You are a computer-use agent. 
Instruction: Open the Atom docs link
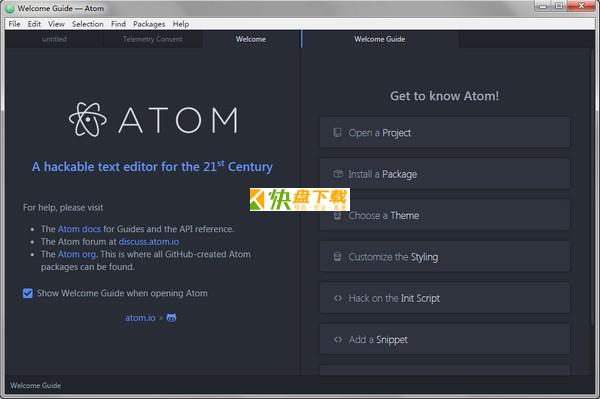79,229
